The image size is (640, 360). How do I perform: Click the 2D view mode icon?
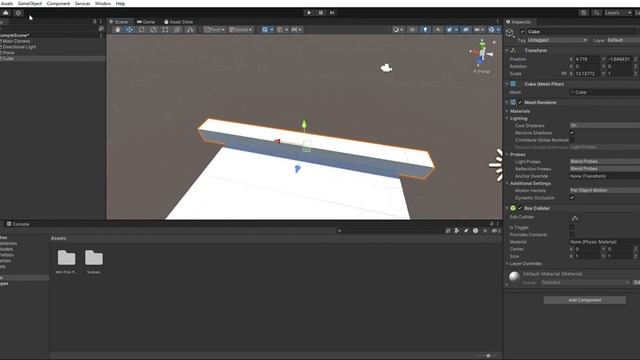[x=412, y=29]
